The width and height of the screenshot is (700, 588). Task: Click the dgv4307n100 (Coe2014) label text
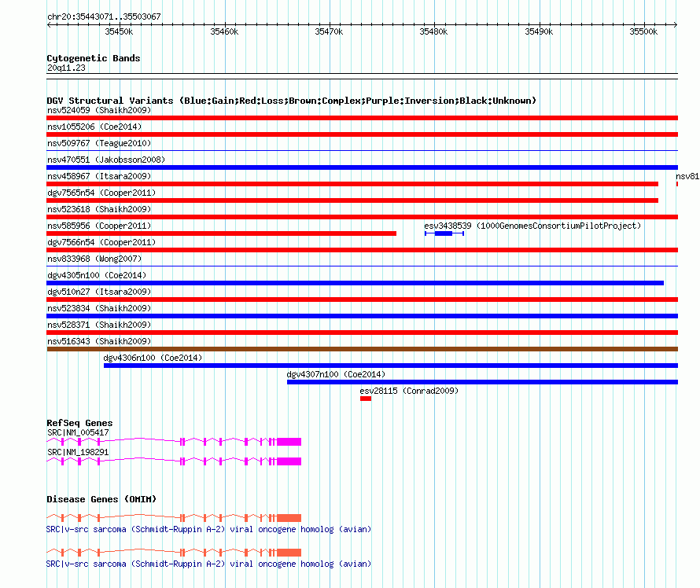click(x=336, y=374)
